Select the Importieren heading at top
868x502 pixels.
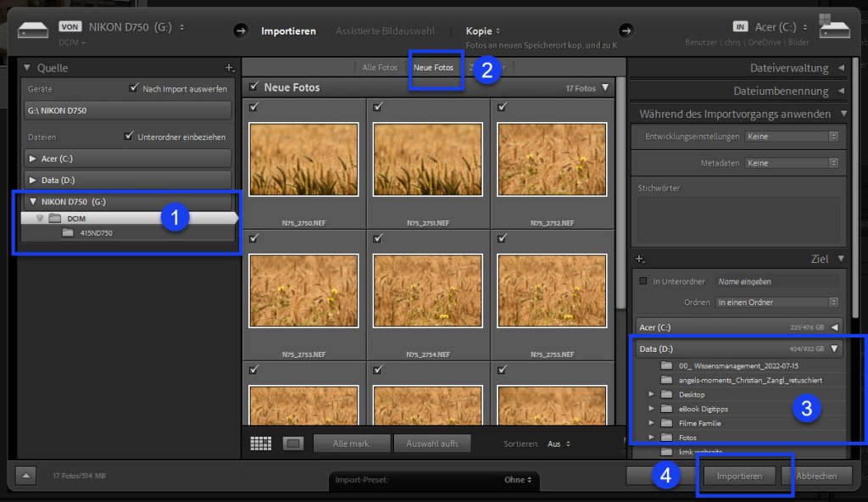coord(288,31)
